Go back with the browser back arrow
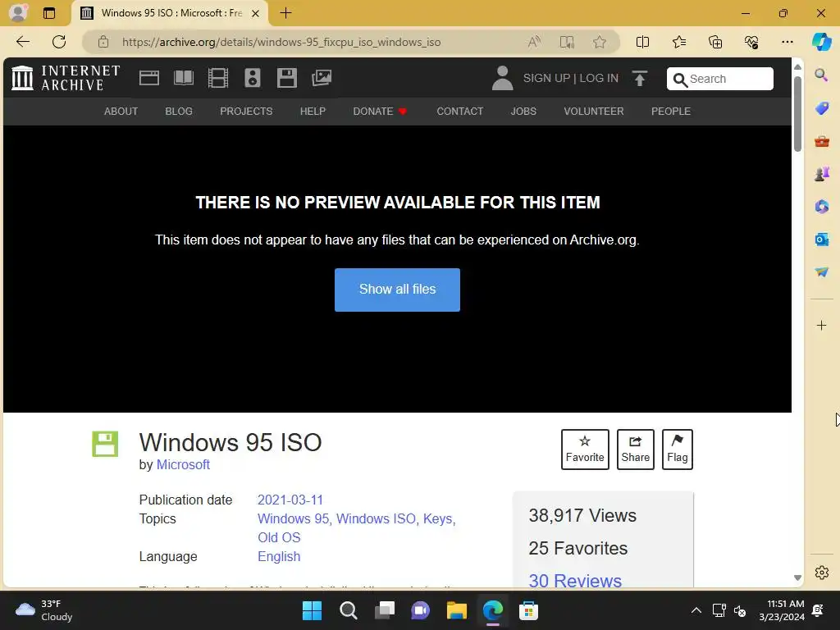The height and width of the screenshot is (630, 840). (22, 42)
